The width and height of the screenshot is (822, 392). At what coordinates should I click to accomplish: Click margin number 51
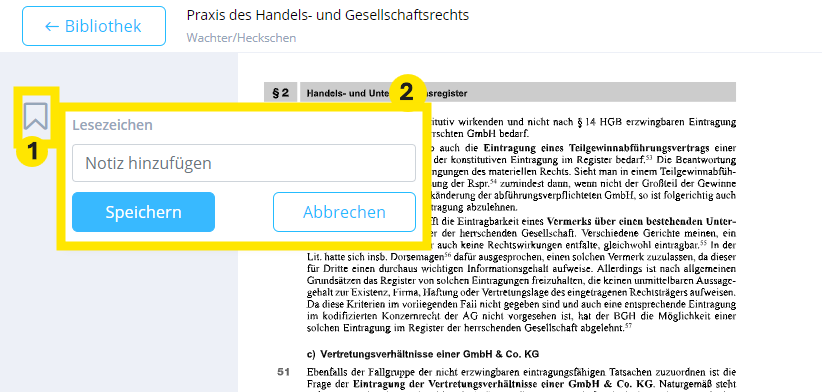point(284,373)
